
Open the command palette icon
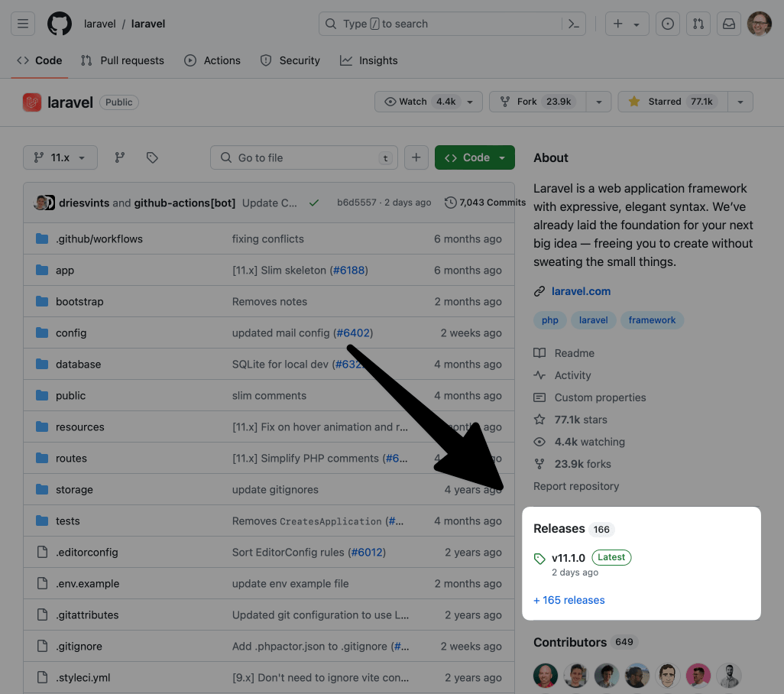[x=574, y=24]
